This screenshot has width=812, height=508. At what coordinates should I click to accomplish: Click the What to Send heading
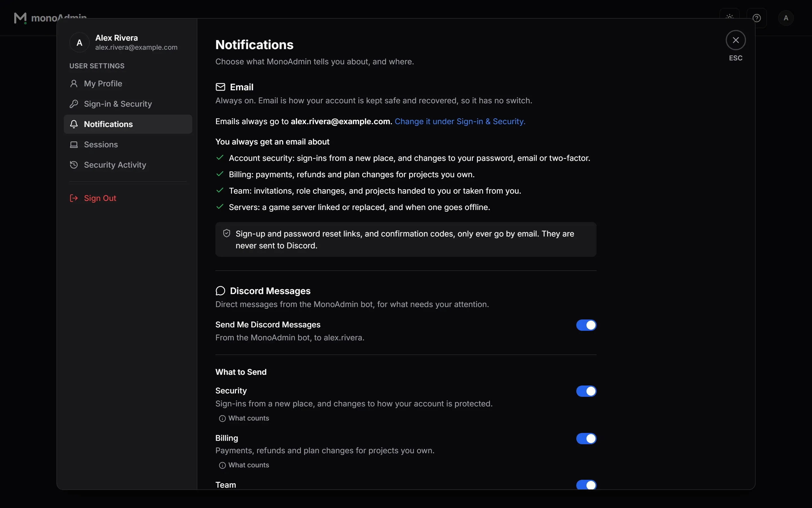241,372
